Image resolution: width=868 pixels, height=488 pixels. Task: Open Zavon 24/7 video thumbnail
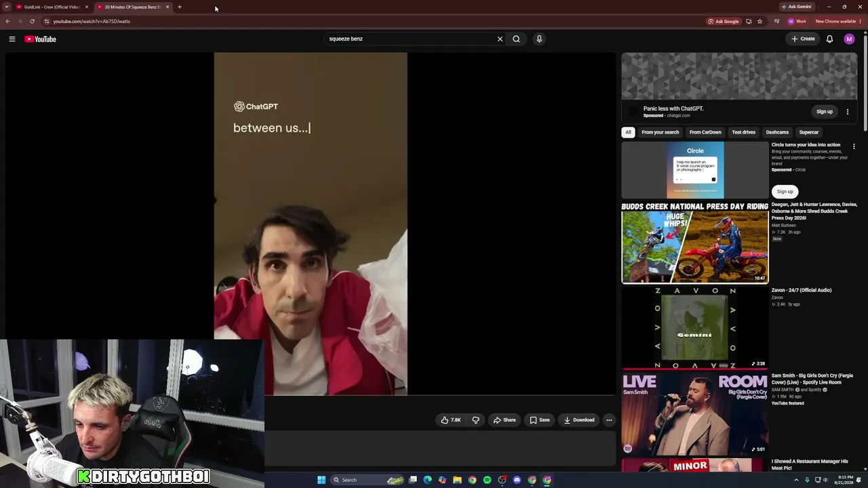[695, 327]
